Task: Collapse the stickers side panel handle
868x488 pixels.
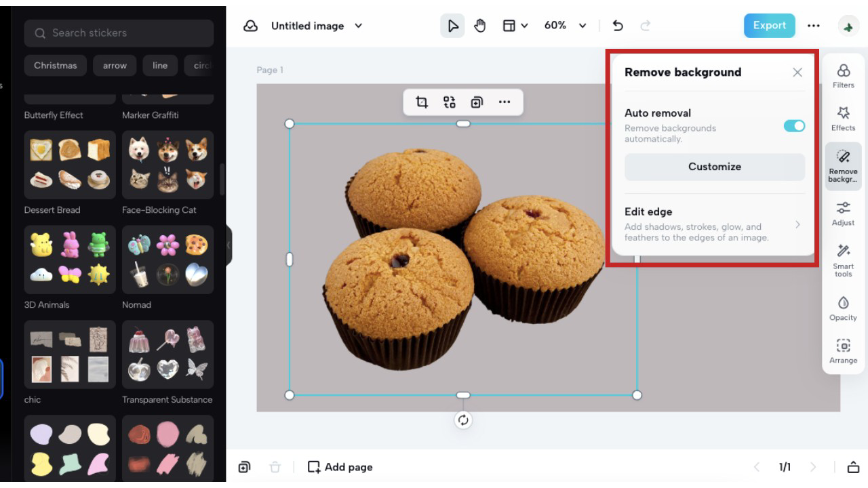Action: click(229, 245)
